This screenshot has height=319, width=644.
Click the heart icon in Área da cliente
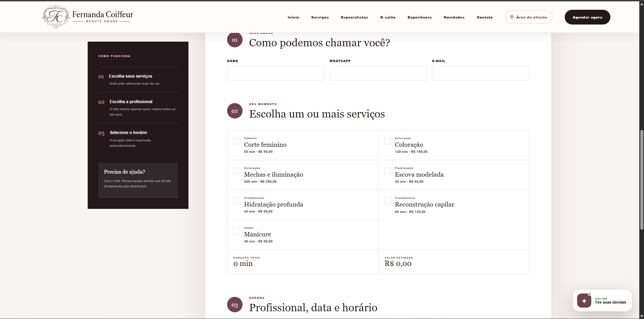pos(512,17)
